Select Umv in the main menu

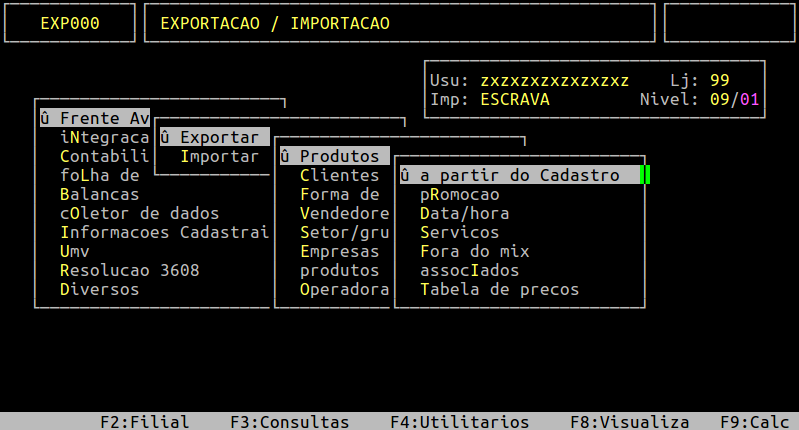[74, 252]
